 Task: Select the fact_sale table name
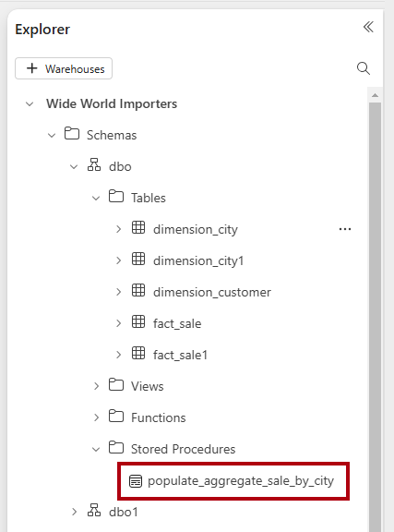(x=177, y=323)
